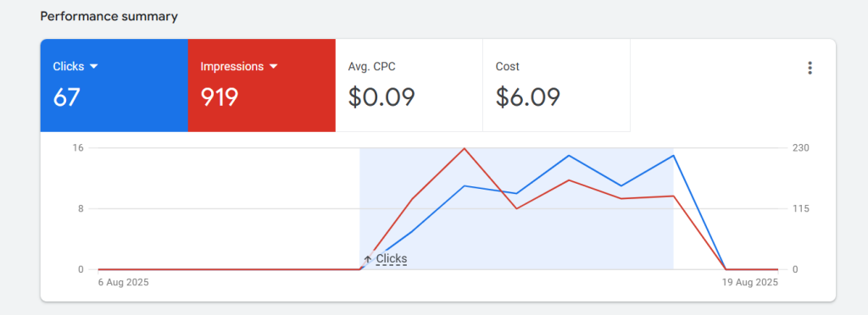The image size is (868, 315).
Task: Open the three-dot more options menu
Action: click(810, 68)
